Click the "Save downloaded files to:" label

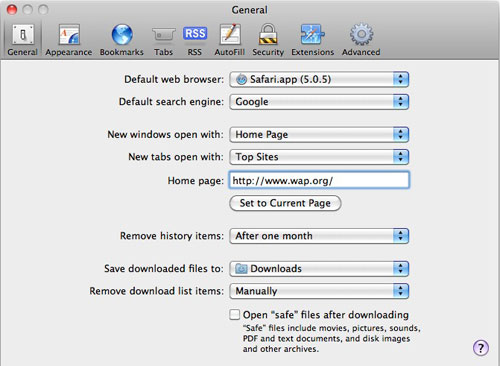164,269
